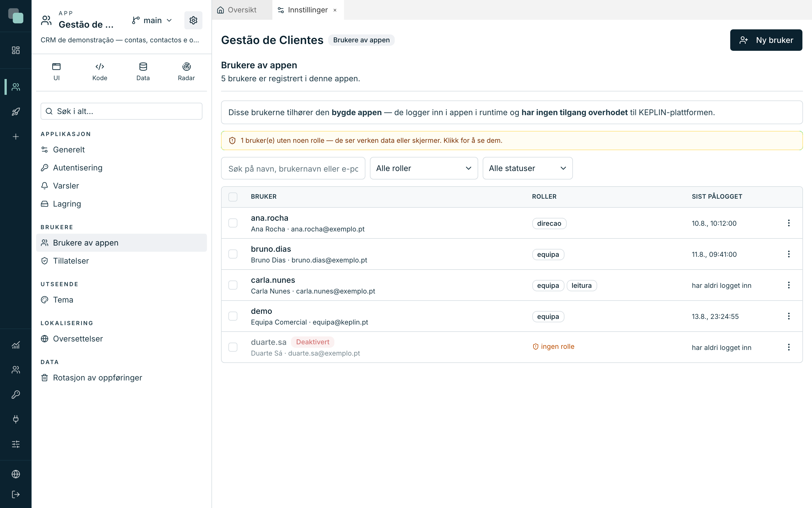The width and height of the screenshot is (812, 508).
Task: Click the Deaktivert badge
Action: (312, 342)
